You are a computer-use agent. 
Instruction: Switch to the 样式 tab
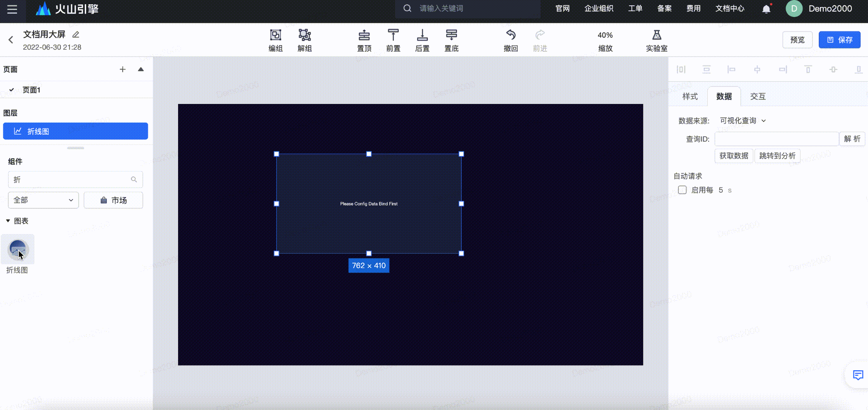tap(690, 96)
